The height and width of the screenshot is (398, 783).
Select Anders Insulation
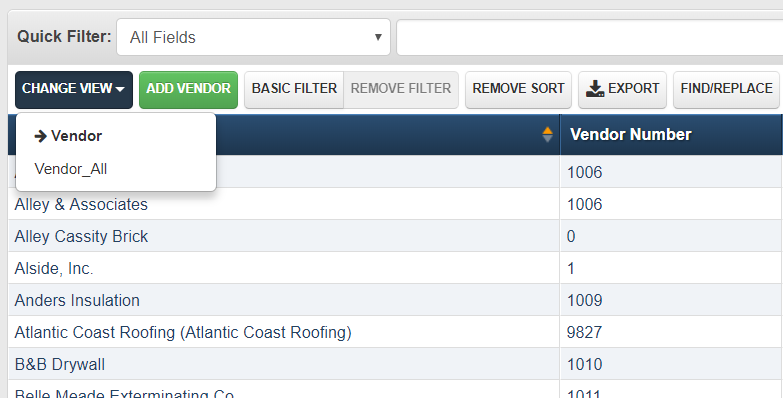tap(77, 301)
